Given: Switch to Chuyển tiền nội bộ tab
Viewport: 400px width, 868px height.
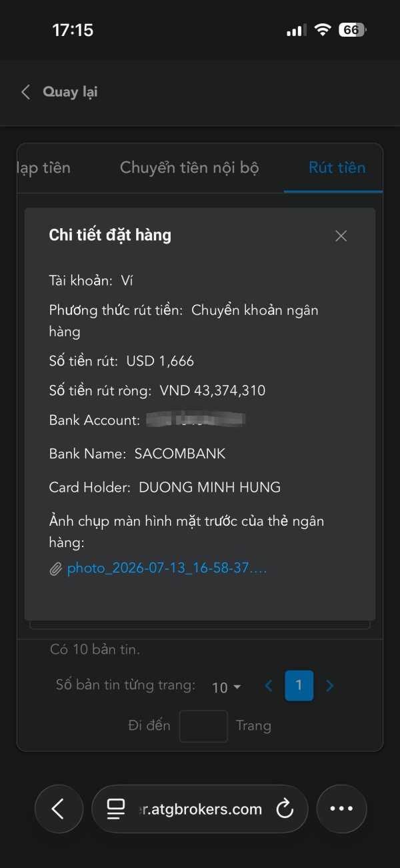Looking at the screenshot, I should (189, 167).
